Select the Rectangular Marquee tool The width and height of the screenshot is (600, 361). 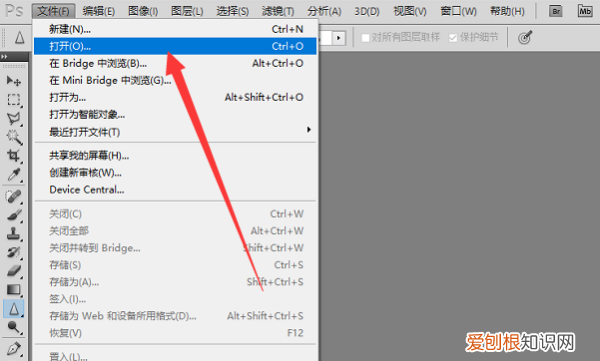tap(14, 100)
